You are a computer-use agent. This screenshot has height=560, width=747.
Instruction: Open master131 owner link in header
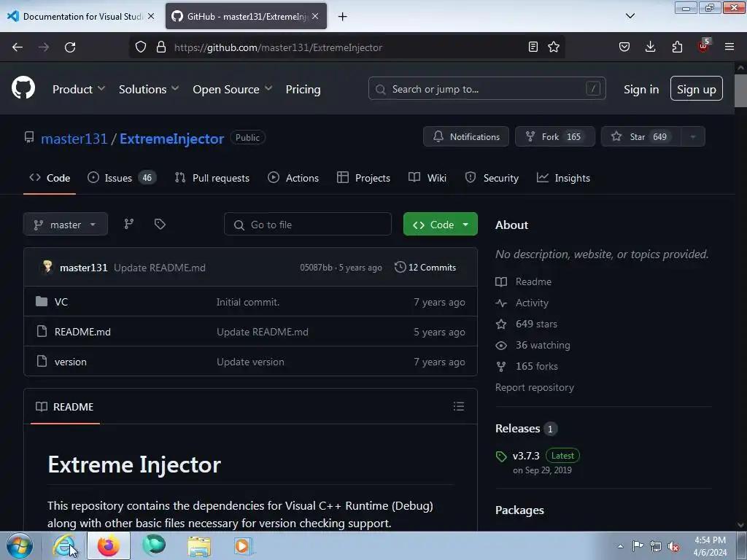(x=74, y=139)
